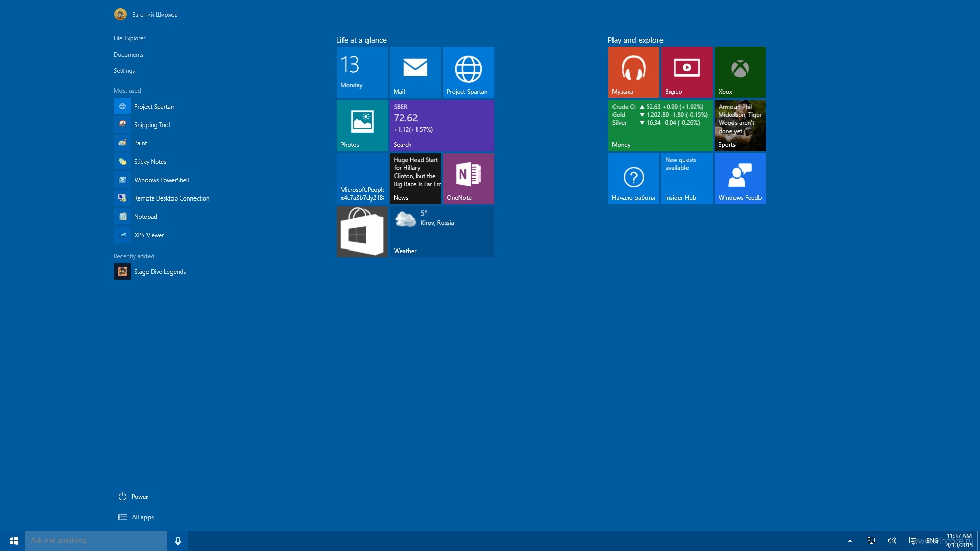
Task: Open the Weather tile for Kirov, Russia
Action: click(442, 232)
